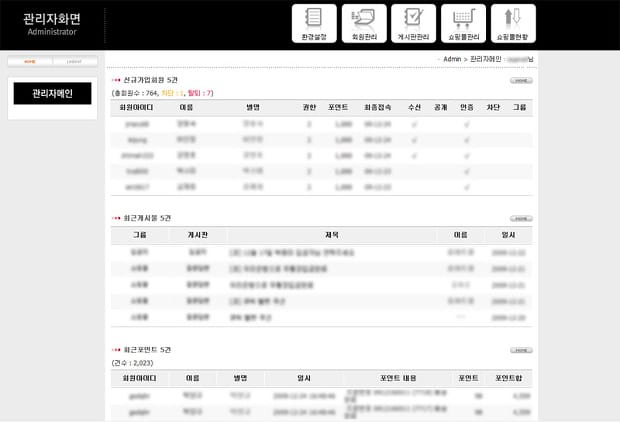Viewport: 620px width, 422px height.
Task: Open the 회원관리 member management icon
Action: tap(364, 23)
